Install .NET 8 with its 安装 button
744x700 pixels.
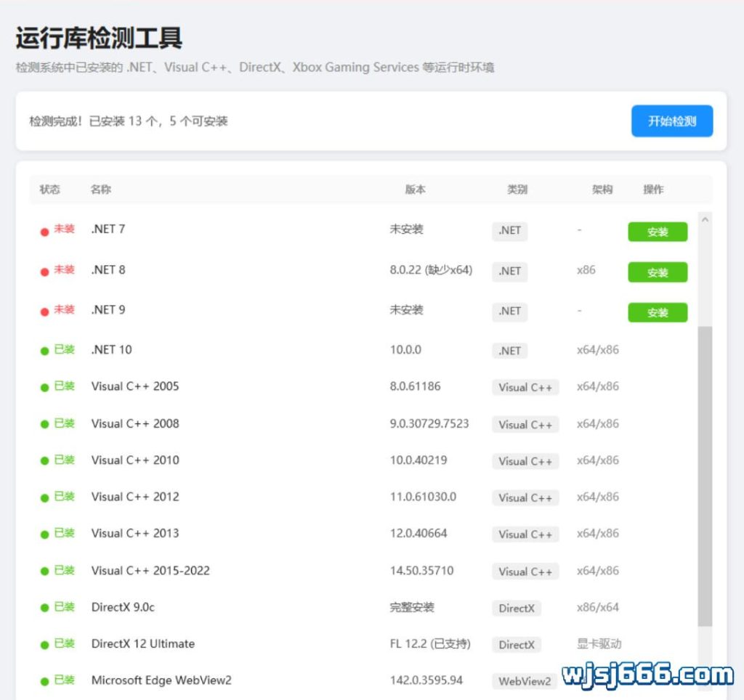click(x=658, y=272)
